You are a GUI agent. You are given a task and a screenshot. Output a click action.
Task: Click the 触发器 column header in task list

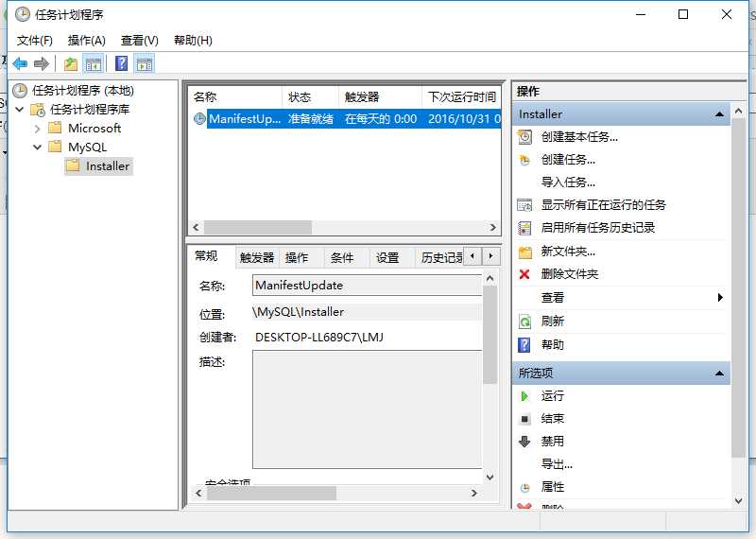coord(380,97)
